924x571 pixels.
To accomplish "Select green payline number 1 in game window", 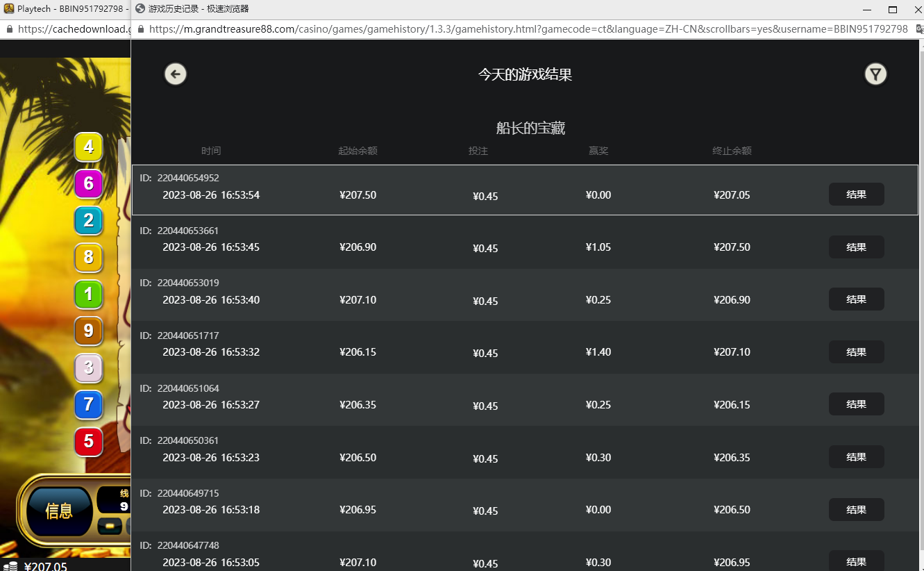I will coord(88,295).
